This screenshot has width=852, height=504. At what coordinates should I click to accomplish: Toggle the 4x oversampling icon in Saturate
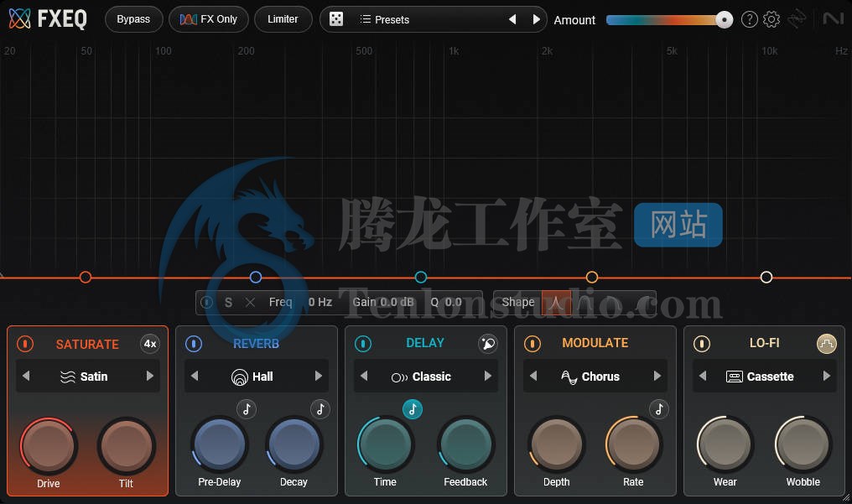click(150, 344)
